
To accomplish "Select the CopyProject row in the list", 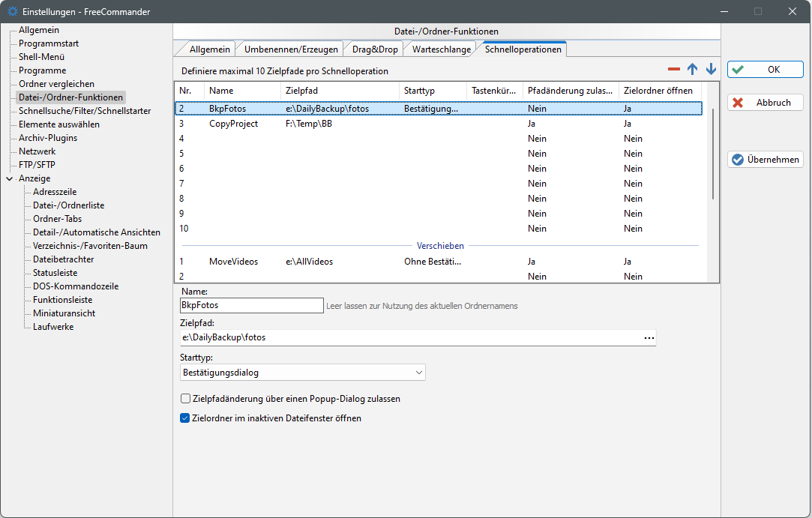I will [233, 124].
